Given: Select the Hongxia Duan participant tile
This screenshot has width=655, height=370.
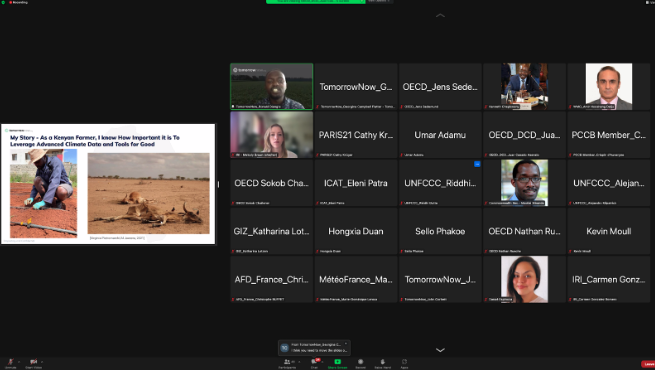Looking at the screenshot, I should [356, 231].
